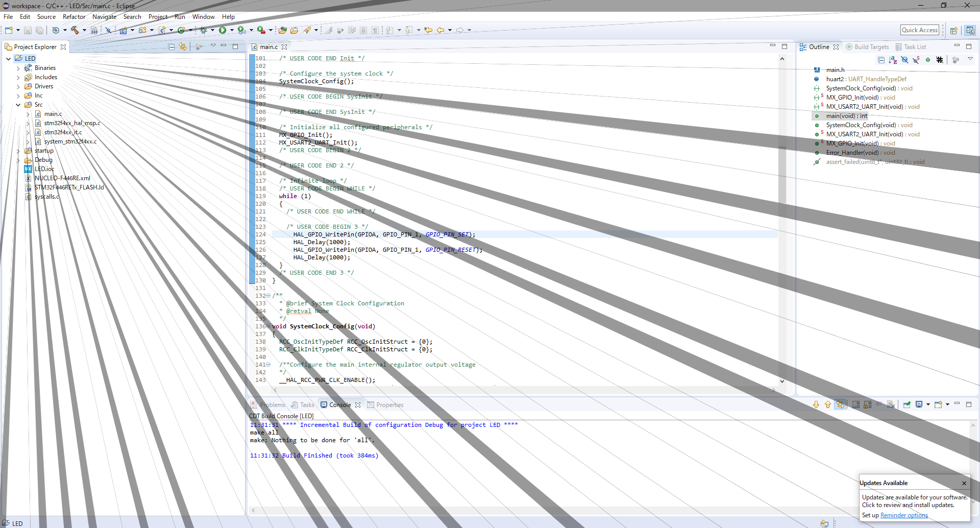The width and height of the screenshot is (980, 528).
Task: Toggle Hide Static Members in Outline
Action: (x=916, y=60)
